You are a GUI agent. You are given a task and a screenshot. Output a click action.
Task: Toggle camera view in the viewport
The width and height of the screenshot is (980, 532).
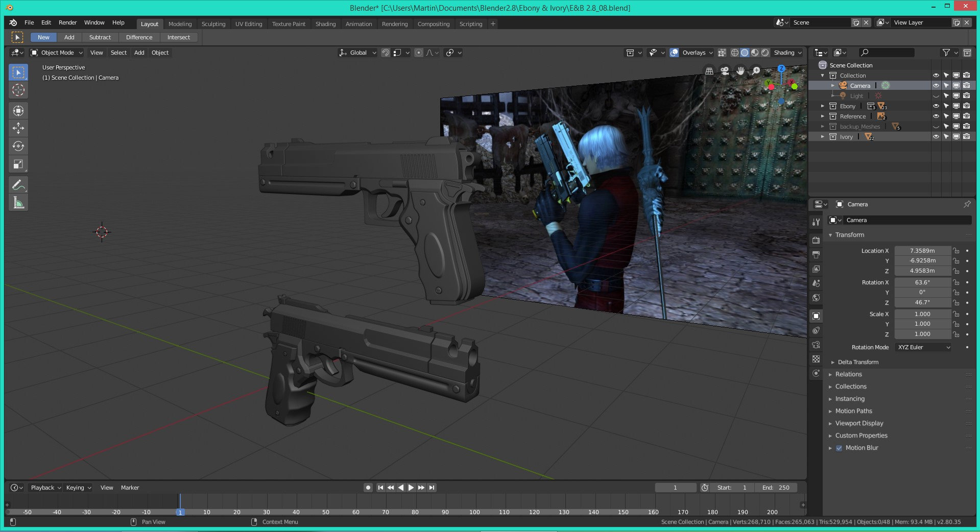pos(725,71)
